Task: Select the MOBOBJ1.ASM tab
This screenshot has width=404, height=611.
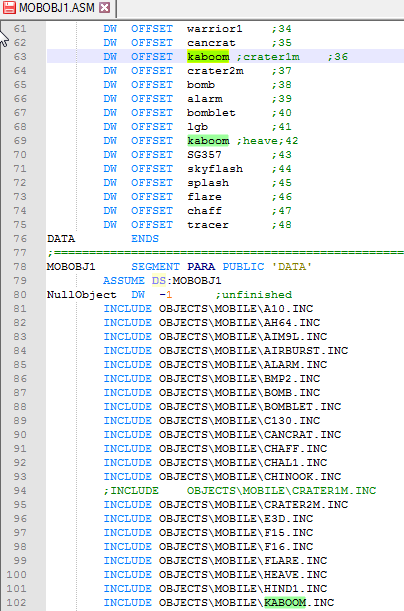Action: [58, 8]
